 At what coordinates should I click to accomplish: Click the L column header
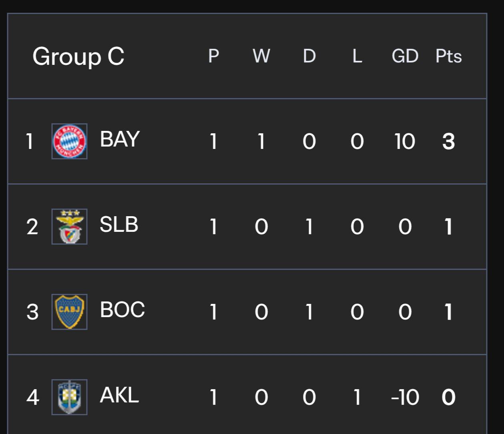click(x=357, y=56)
